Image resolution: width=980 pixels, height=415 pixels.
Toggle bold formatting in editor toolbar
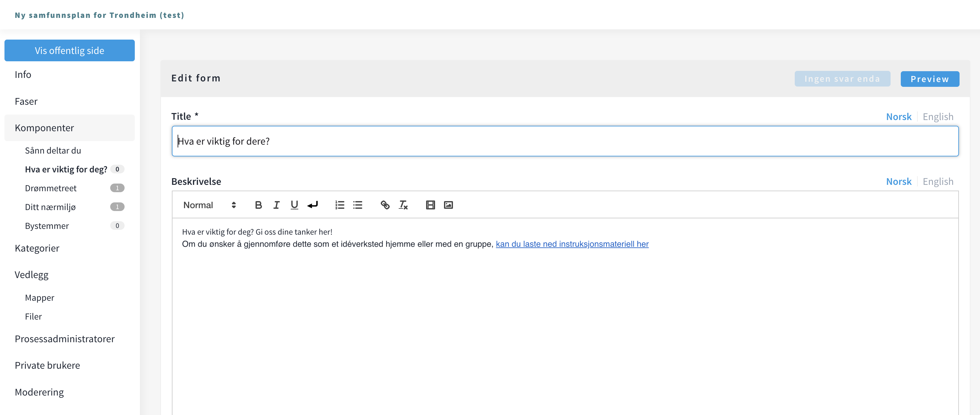coord(258,205)
